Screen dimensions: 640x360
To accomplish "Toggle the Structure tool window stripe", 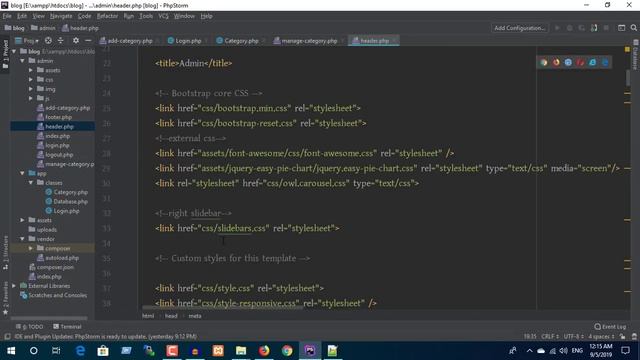I will coord(5,252).
